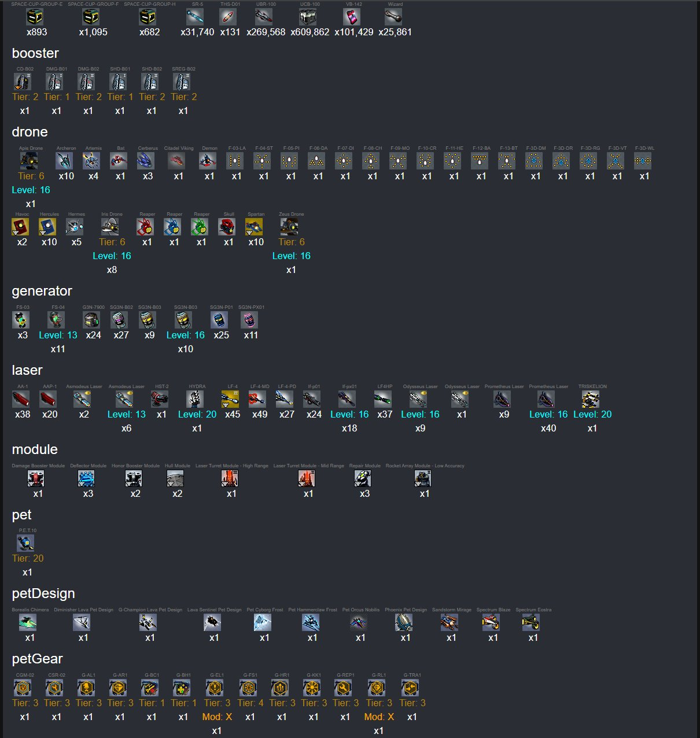Select the Repair Module icon

[x=363, y=478]
